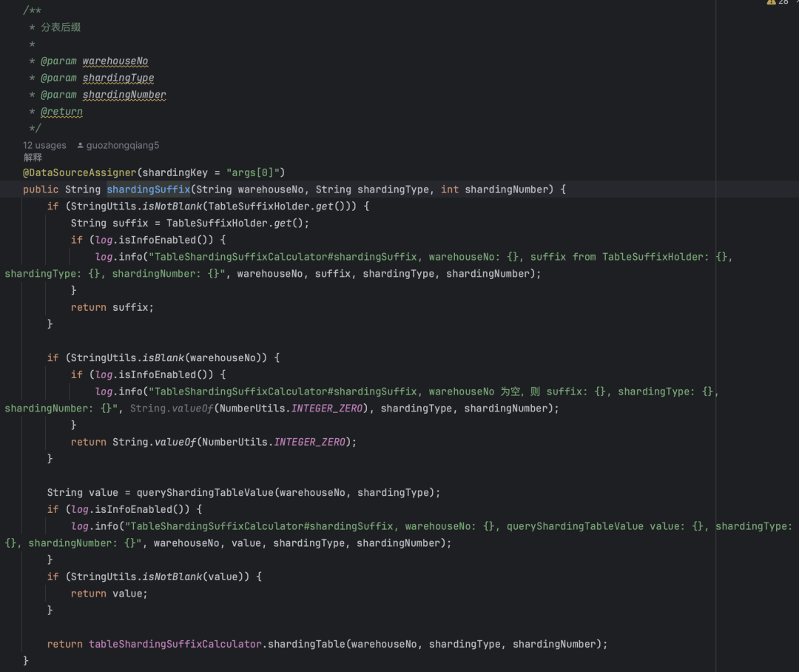Click the author icon beside guozhongqiang5
799x672 pixels.
(x=80, y=145)
